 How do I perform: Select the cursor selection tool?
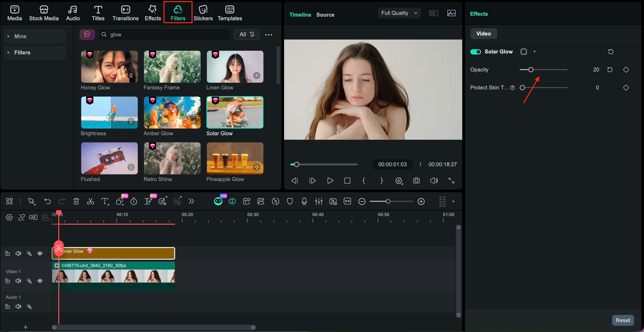(31, 201)
